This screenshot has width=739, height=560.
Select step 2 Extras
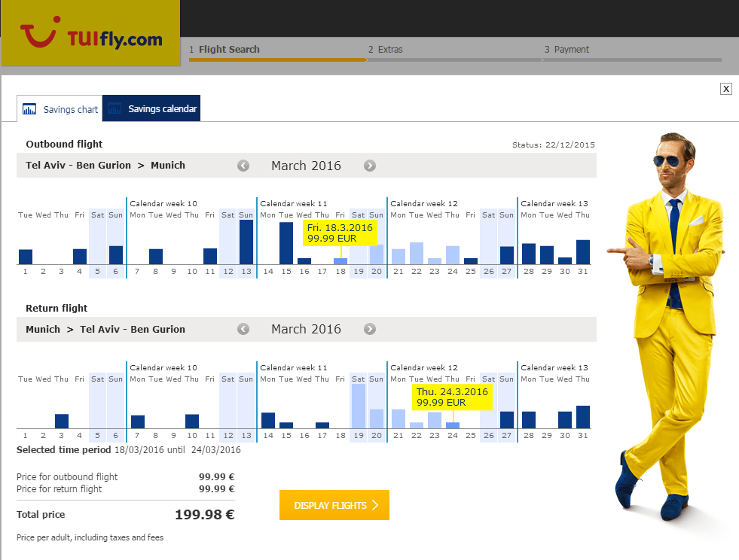click(x=386, y=50)
